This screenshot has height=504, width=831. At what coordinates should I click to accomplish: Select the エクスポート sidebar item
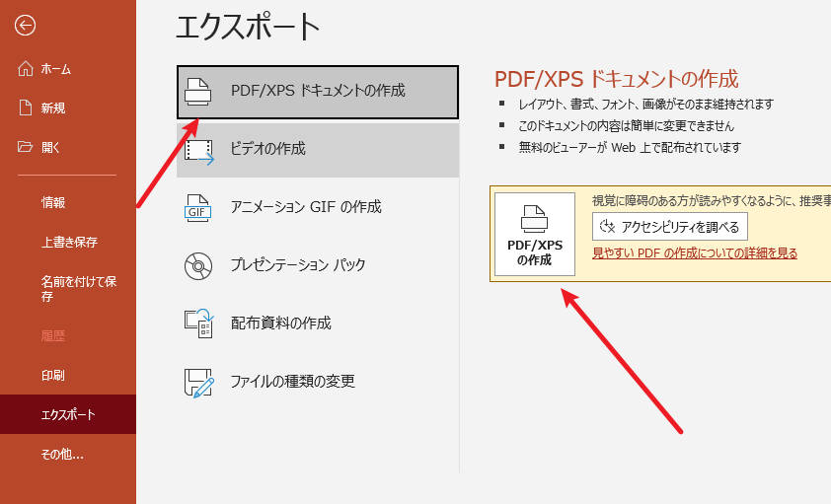[68, 414]
